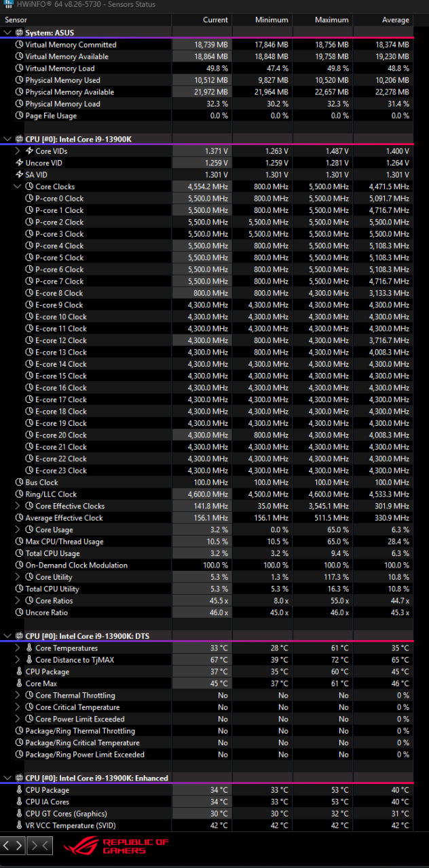Expand Core Distance to TjMAX
This screenshot has height=868, width=429.
point(18,660)
